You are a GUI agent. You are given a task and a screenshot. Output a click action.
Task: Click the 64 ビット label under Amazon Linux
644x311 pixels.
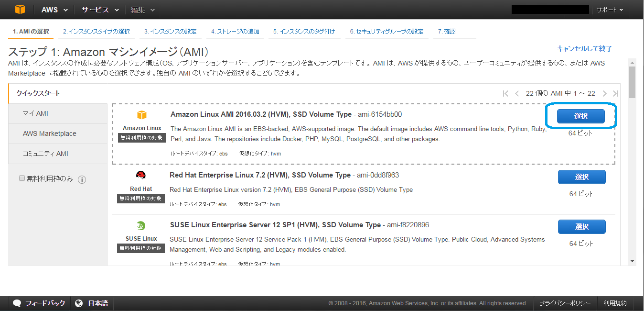(580, 133)
